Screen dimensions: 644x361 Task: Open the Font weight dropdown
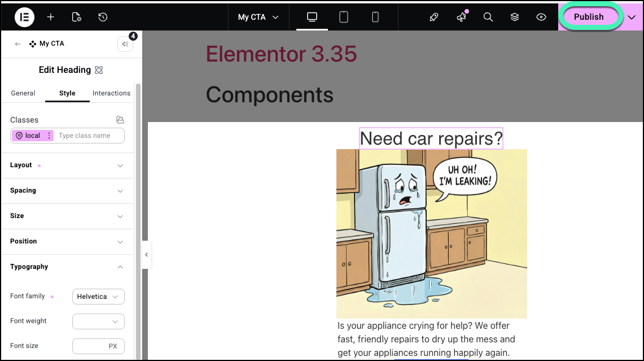click(x=98, y=321)
